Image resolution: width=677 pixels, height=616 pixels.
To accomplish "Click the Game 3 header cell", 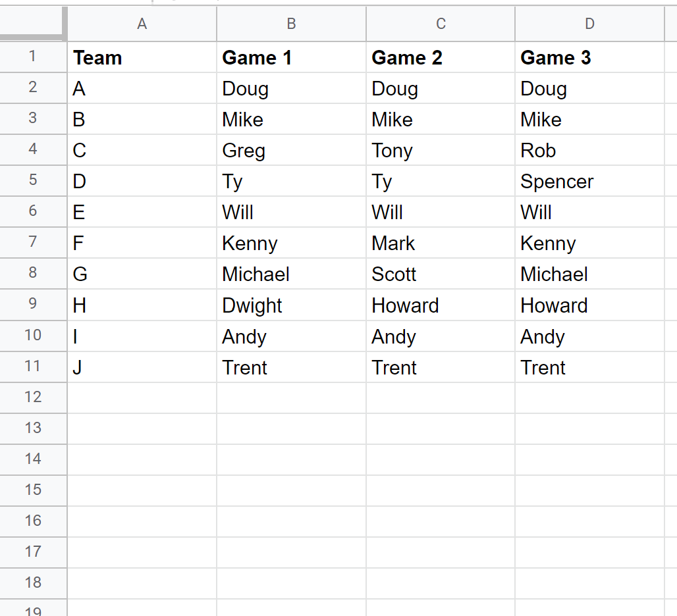I will [589, 57].
